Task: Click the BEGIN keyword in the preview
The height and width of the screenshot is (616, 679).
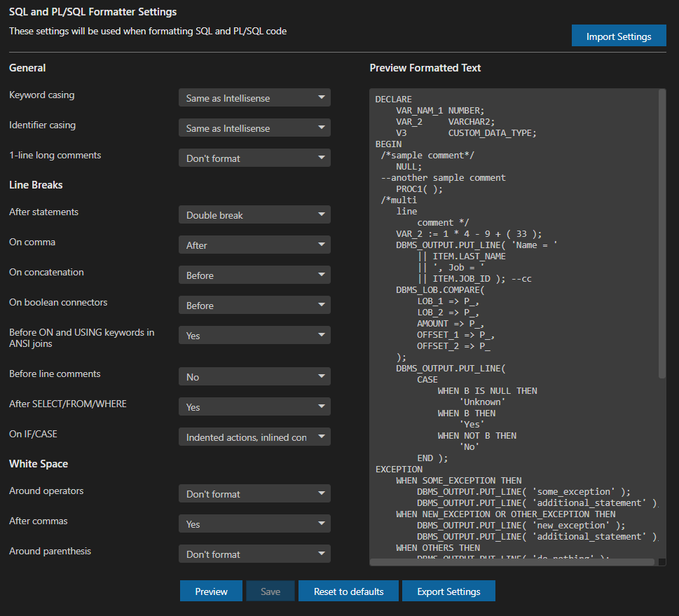Action: pyautogui.click(x=388, y=144)
